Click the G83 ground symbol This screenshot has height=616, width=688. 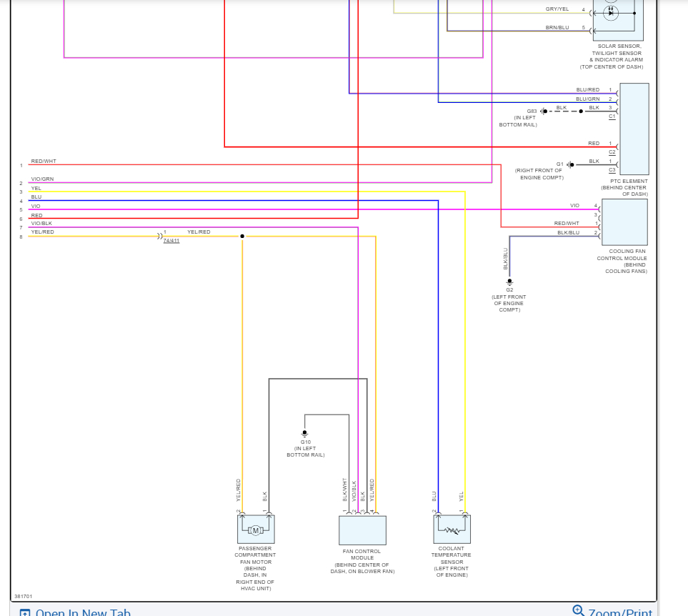tap(544, 111)
